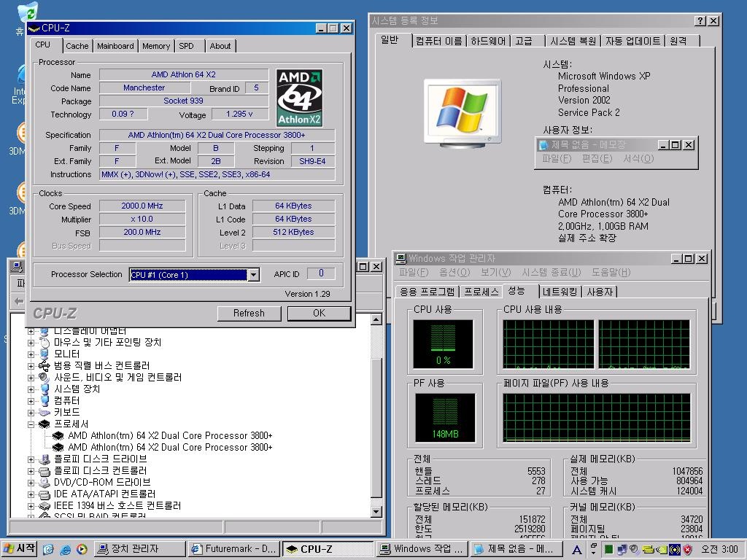Open 장치 관리자 taskbar button
The image size is (747, 560).
pyautogui.click(x=139, y=549)
